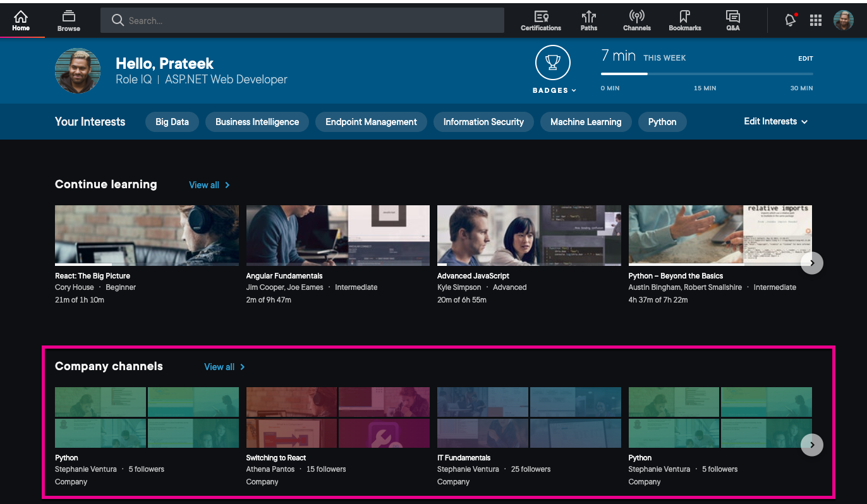The width and height of the screenshot is (867, 504).
Task: Click the React: The Big Picture title
Action: [x=92, y=276]
